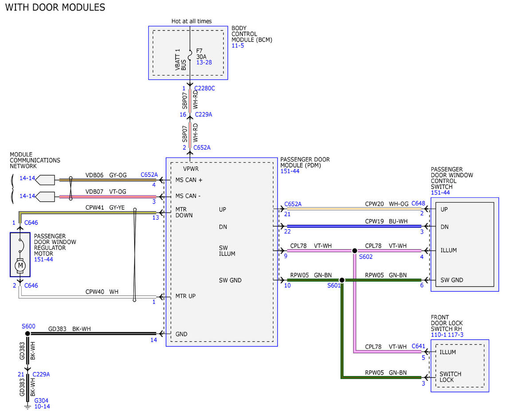Select splice S602 label
The width and height of the screenshot is (532, 411).
coord(366,257)
